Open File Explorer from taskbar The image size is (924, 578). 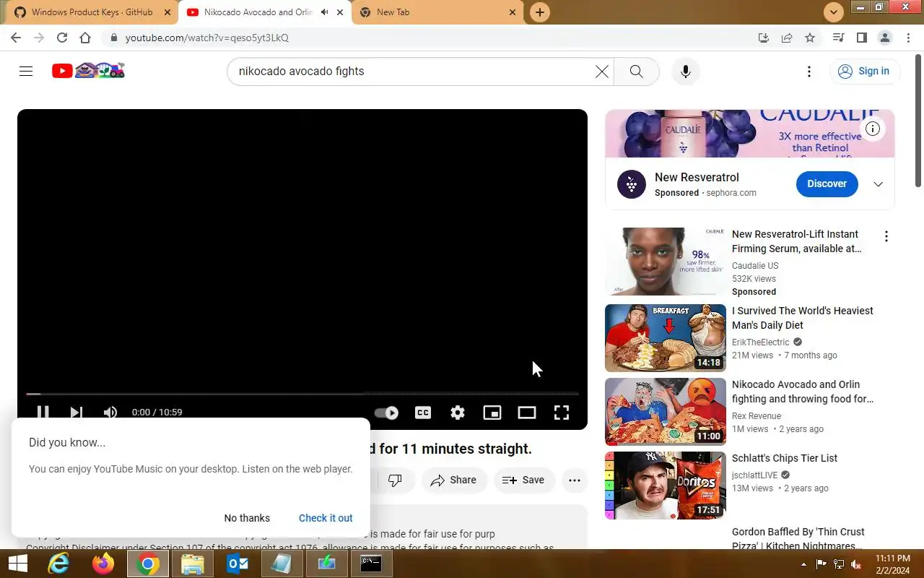point(193,564)
